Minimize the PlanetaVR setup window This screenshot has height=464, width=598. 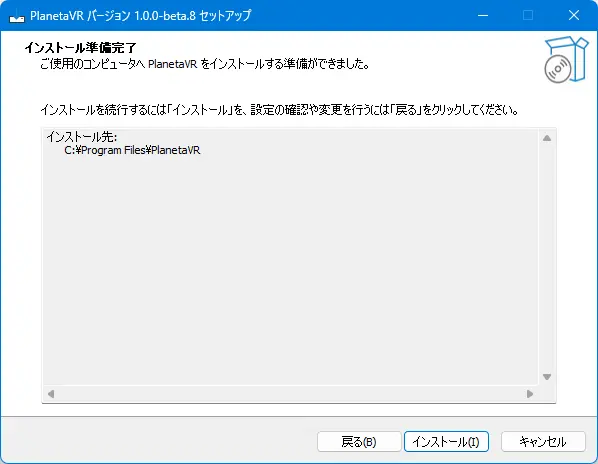pos(483,15)
